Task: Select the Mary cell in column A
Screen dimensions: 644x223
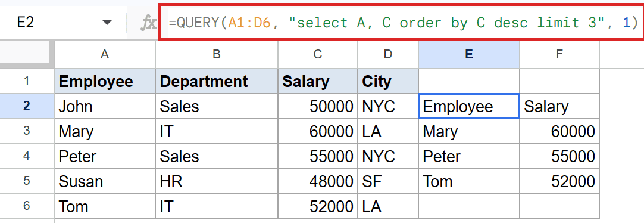Action: coord(105,131)
